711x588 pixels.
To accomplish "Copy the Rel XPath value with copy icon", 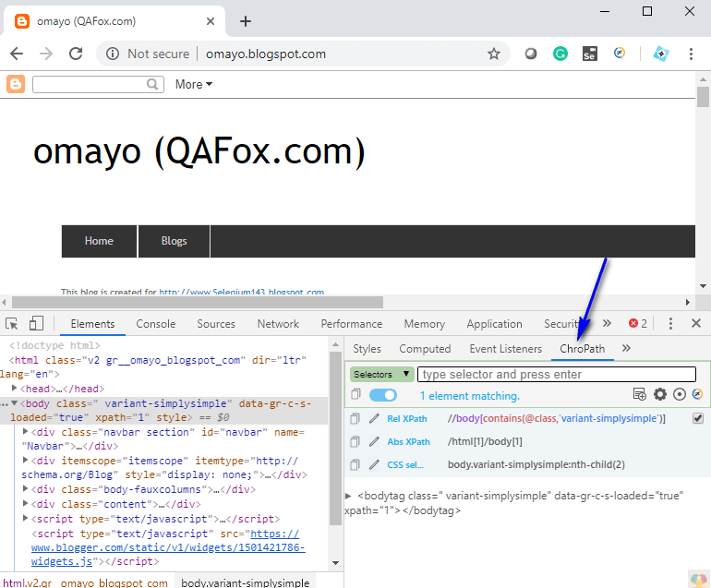I will coord(355,418).
